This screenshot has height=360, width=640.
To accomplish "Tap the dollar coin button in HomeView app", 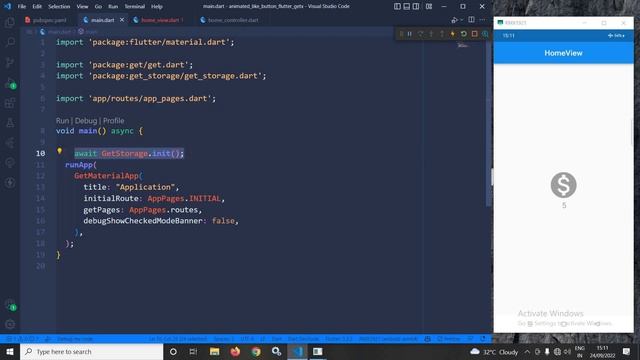I will [563, 185].
